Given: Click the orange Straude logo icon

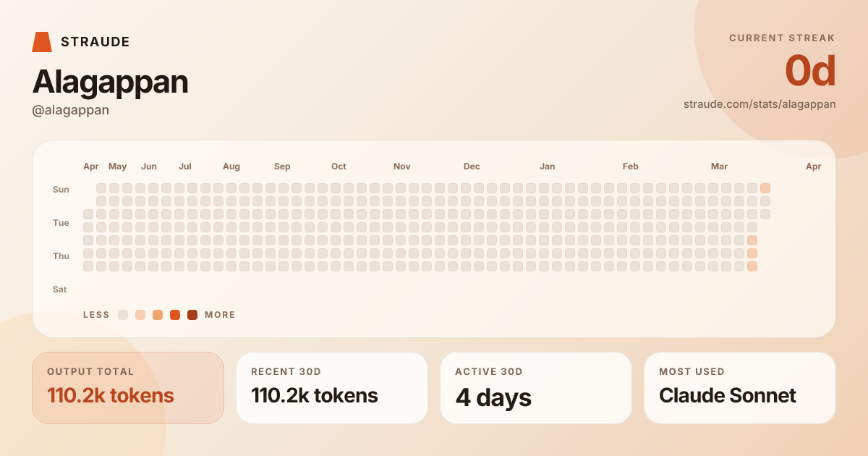Looking at the screenshot, I should (42, 42).
